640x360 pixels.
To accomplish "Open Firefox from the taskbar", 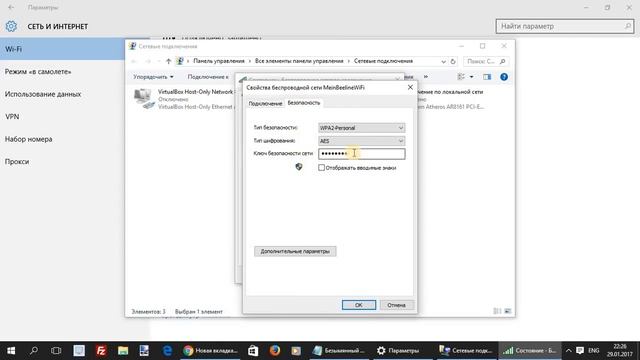I will [275, 351].
